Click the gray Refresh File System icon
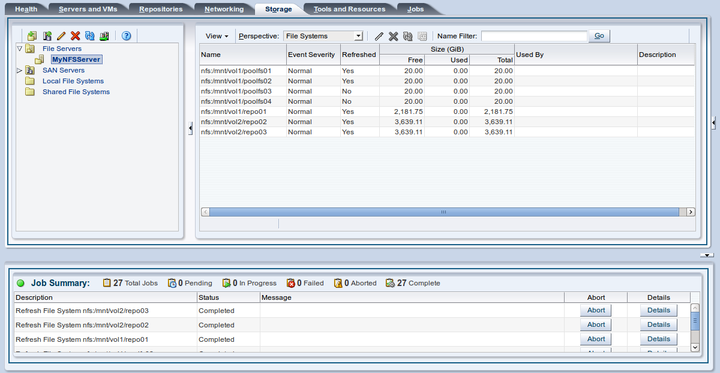 (408, 36)
